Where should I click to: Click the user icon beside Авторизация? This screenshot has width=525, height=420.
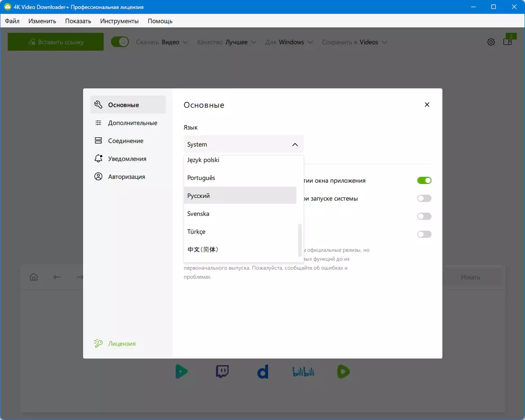tap(98, 176)
